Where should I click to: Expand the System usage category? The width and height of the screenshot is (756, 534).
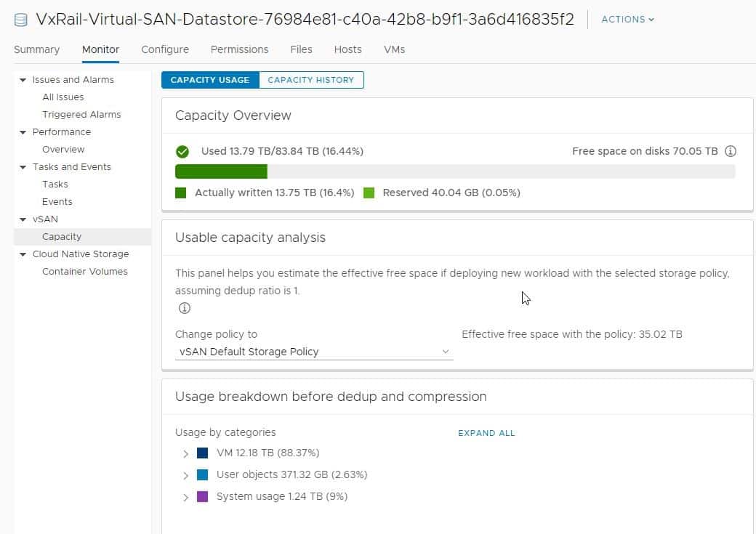[185, 497]
